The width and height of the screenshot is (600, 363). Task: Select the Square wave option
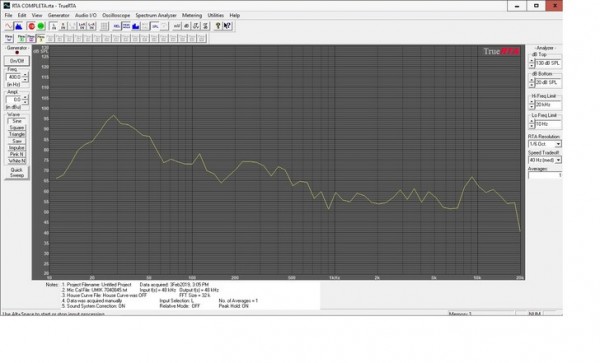[17, 128]
